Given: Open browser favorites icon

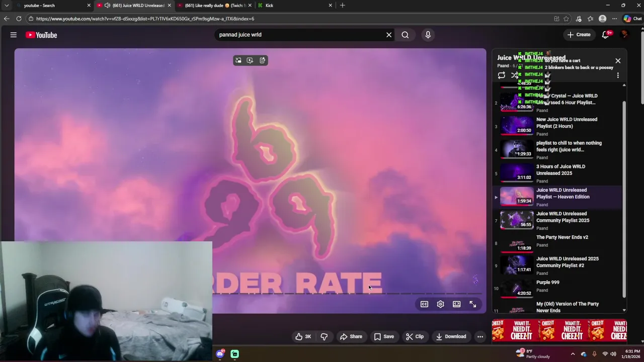Looking at the screenshot, I should point(590,19).
